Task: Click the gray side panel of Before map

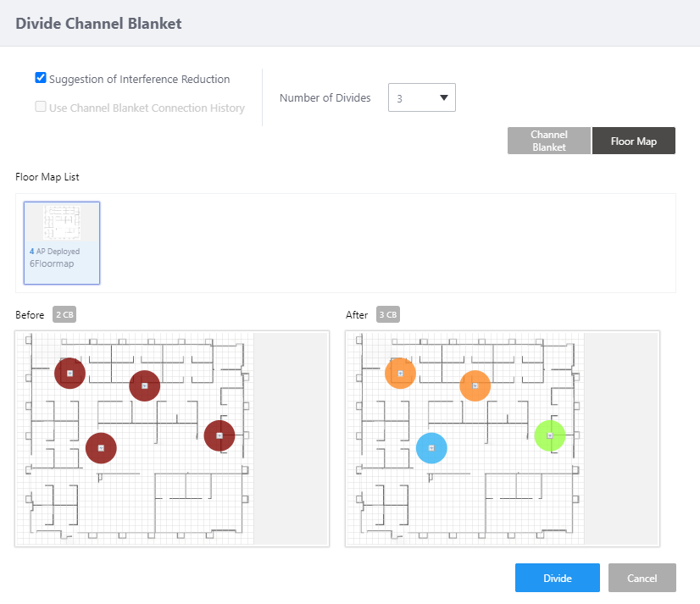Action: click(x=290, y=438)
